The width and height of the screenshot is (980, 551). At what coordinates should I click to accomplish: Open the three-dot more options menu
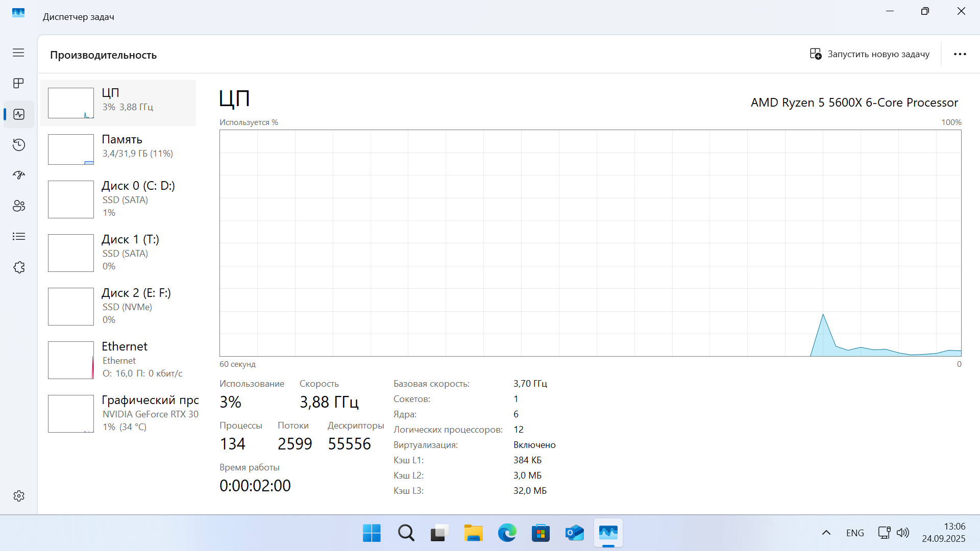pos(960,54)
